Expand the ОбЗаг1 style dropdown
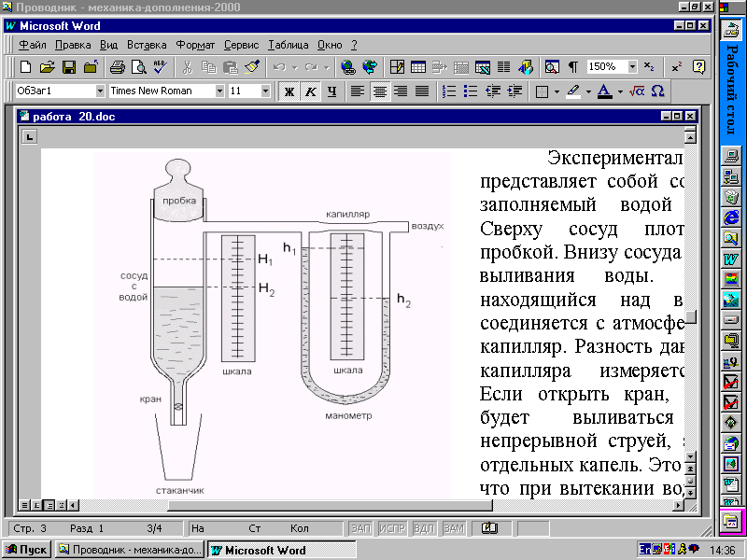This screenshot has height=560, width=747. pyautogui.click(x=100, y=91)
